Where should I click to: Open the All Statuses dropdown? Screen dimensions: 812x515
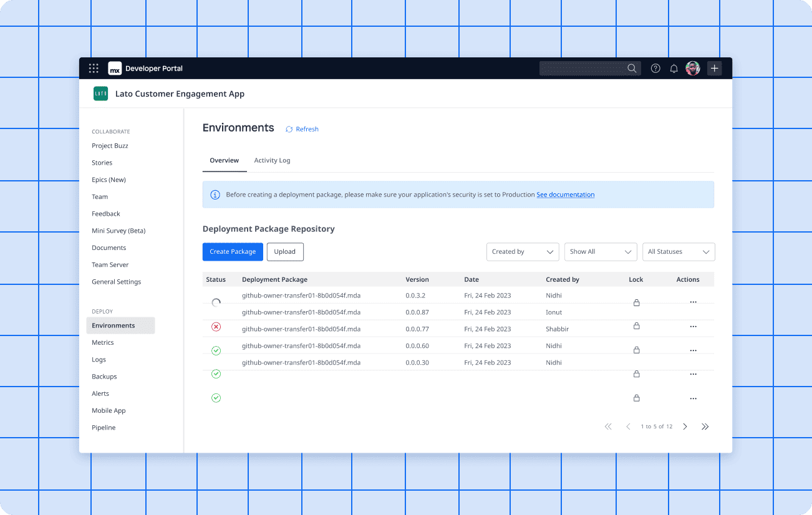pos(679,252)
